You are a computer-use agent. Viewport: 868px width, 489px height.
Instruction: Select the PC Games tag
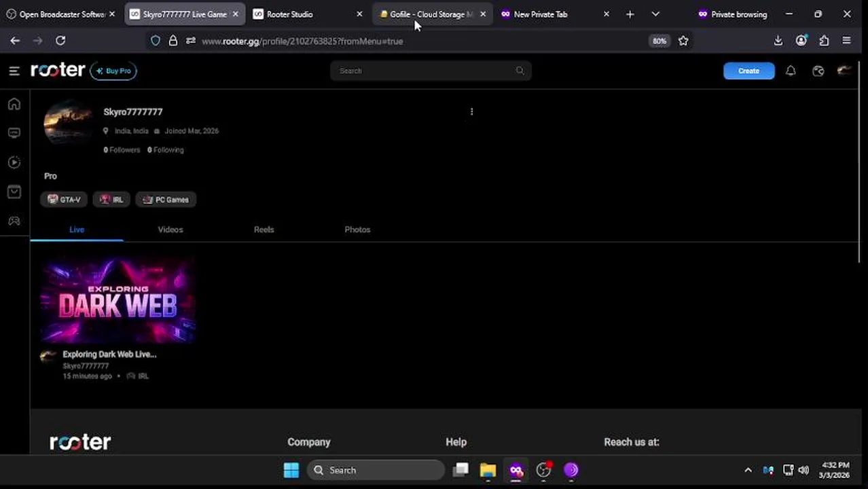166,200
